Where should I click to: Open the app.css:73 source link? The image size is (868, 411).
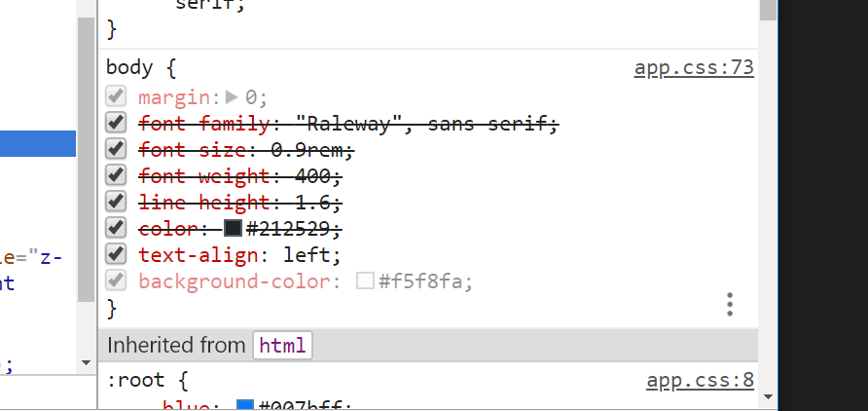[x=694, y=67]
